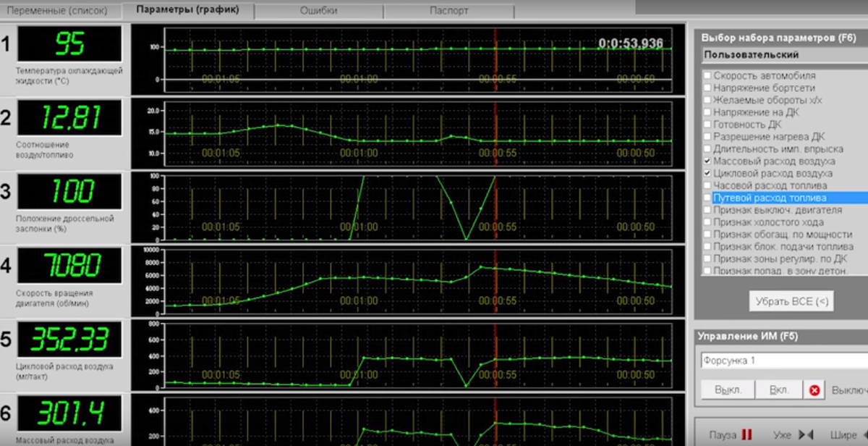Enable 'Признак зоны регулир. по ДК'
868x446 pixels.
click(x=707, y=259)
